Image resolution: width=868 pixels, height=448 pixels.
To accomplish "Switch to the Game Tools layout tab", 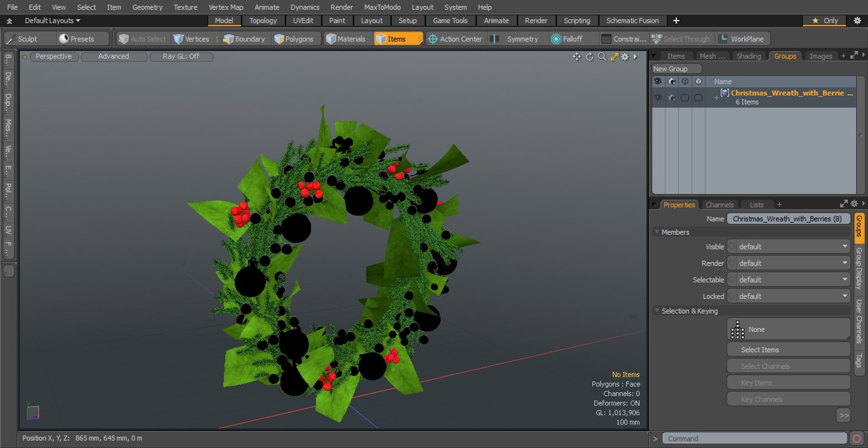I will [x=450, y=20].
